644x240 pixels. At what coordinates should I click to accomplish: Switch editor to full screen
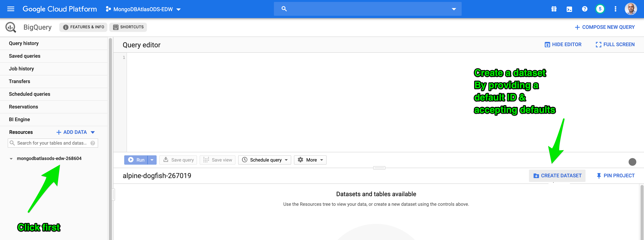coord(615,44)
